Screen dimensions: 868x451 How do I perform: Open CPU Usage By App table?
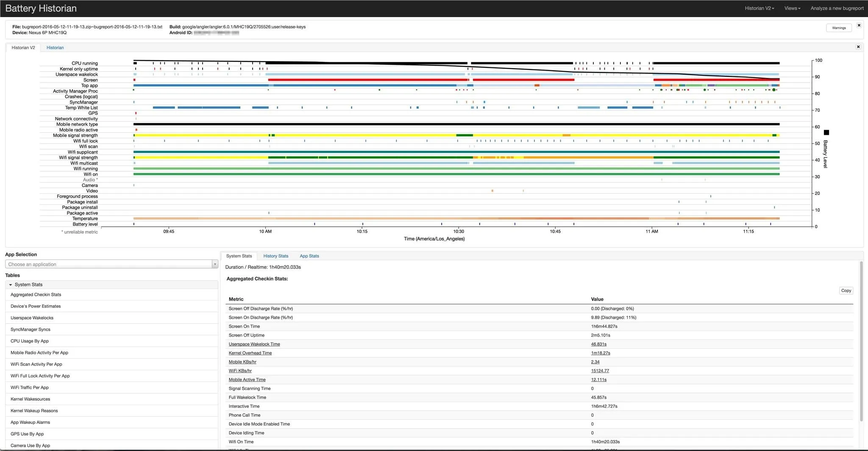pos(30,341)
